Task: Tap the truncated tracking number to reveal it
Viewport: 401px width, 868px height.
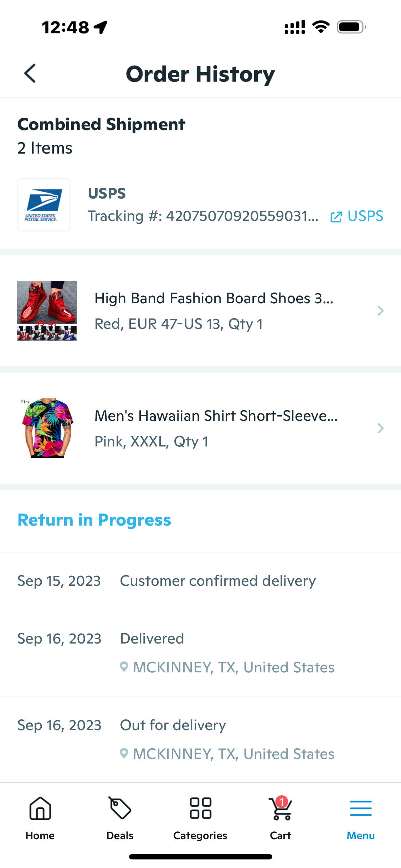Action: pyautogui.click(x=203, y=216)
